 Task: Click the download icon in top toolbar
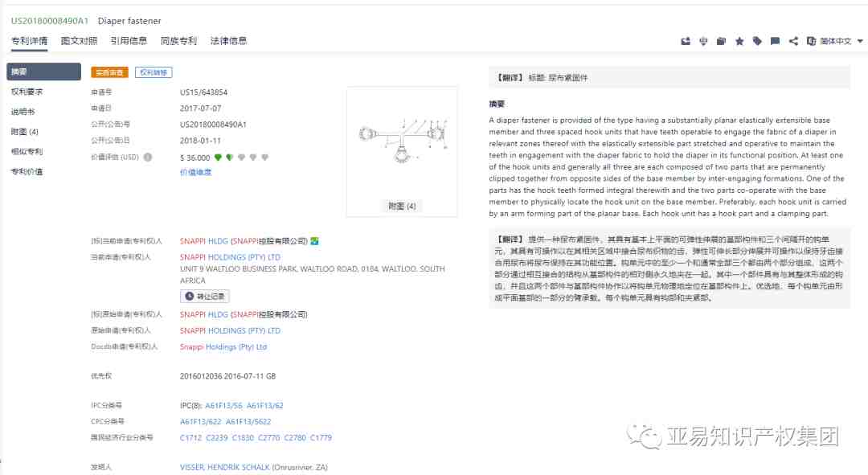pyautogui.click(x=703, y=41)
